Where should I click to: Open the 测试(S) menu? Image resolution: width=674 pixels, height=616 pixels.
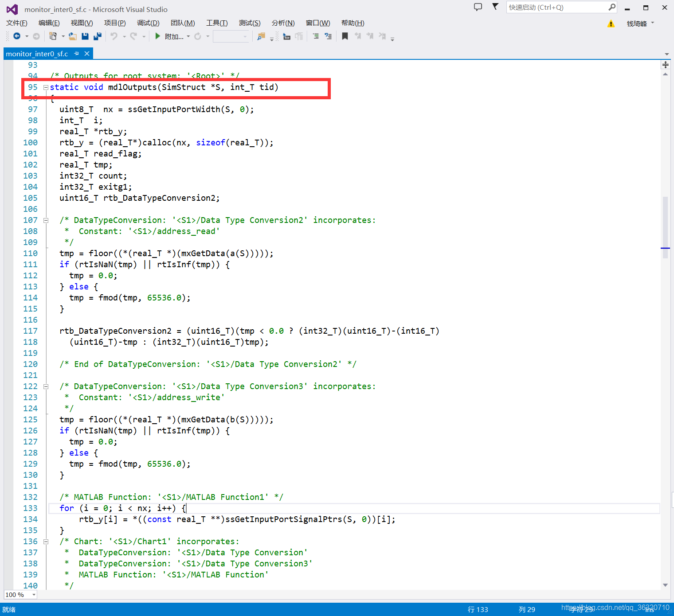250,23
